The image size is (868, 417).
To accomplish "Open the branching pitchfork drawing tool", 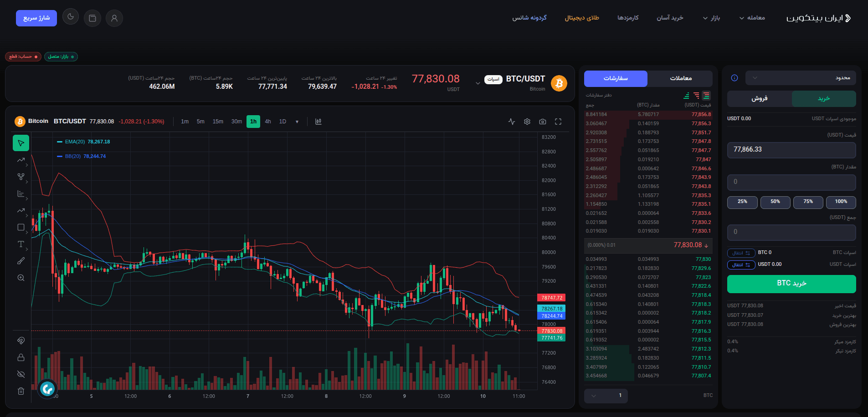I will click(21, 177).
